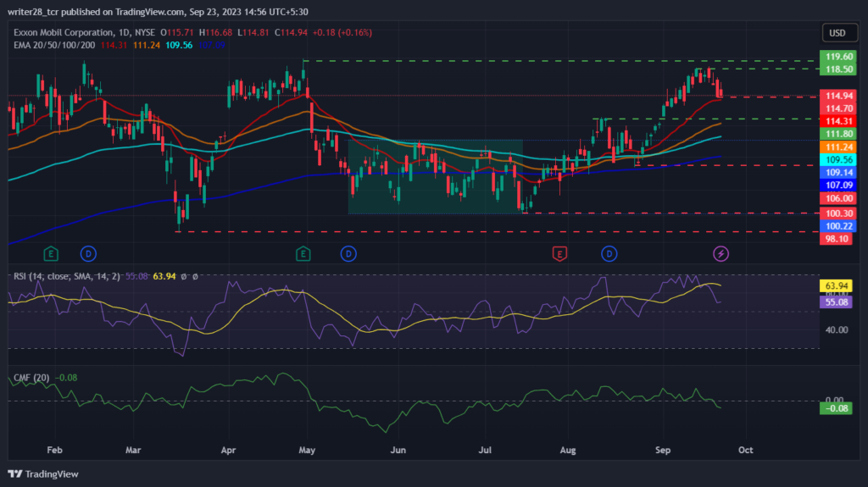Click the Mar label on time axis
The image size is (868, 487).
(x=133, y=450)
